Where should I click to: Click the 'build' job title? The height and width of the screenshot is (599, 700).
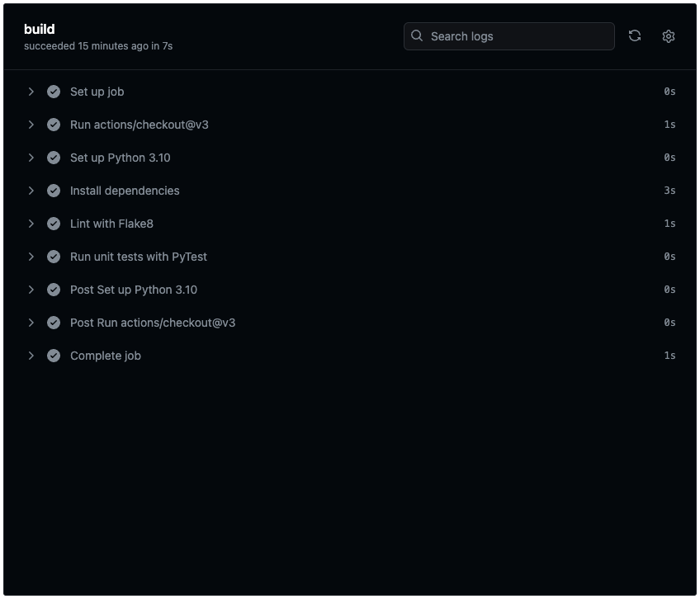pyautogui.click(x=40, y=29)
